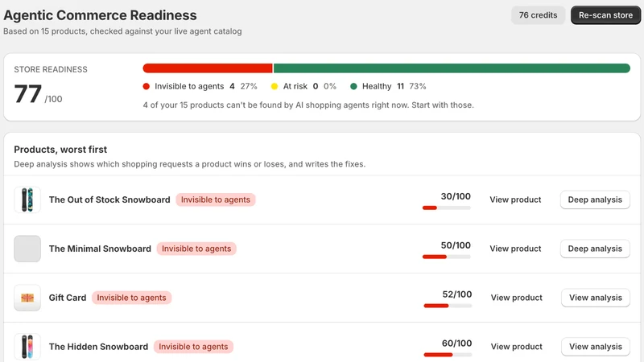Click the 60/100 score text
The width and height of the screenshot is (644, 362).
(456, 343)
